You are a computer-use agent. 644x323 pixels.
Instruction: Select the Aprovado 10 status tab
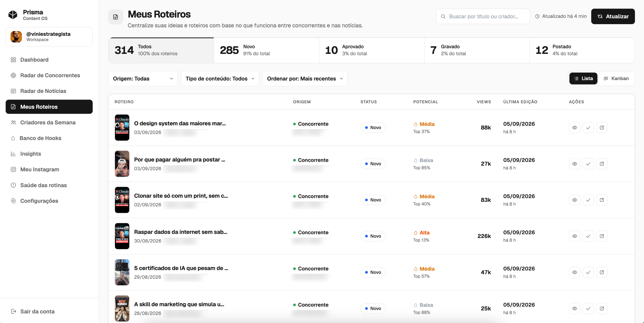[x=372, y=50]
